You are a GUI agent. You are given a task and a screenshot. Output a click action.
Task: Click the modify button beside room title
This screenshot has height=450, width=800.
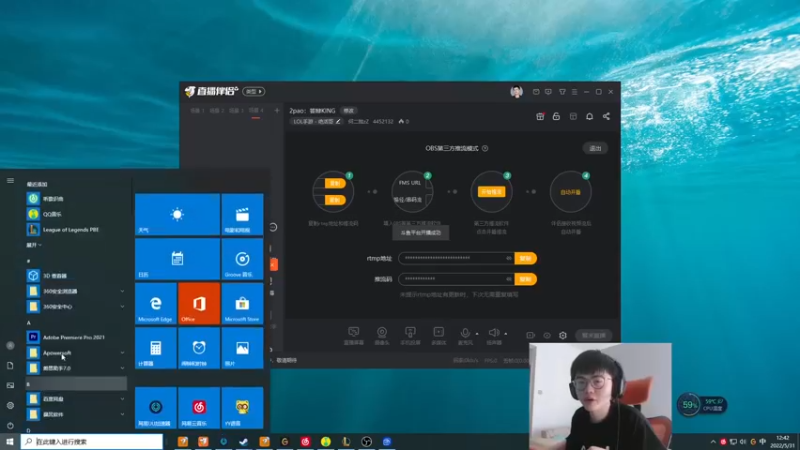(x=348, y=111)
